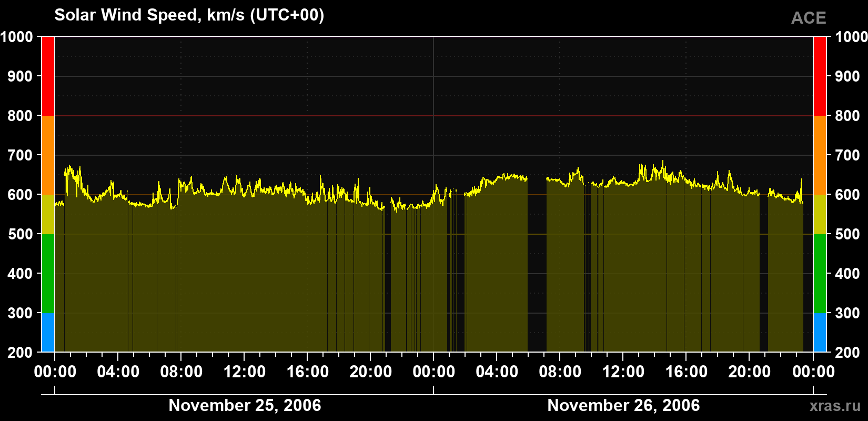868x421 pixels.
Task: Click the green segment of the right color scale
Action: pos(820,274)
